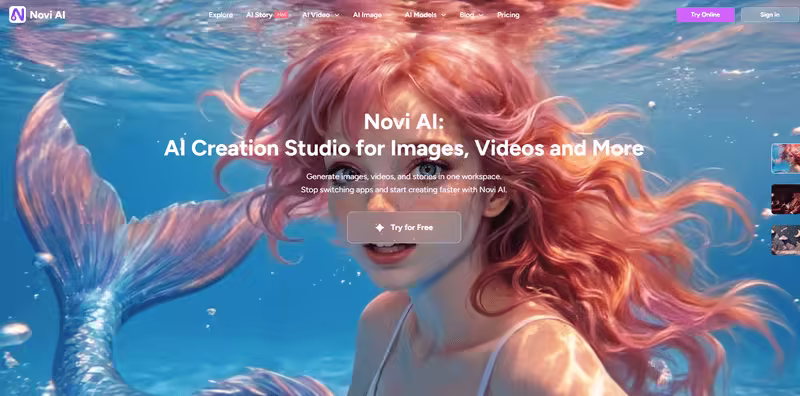Image resolution: width=800 pixels, height=396 pixels.
Task: Select the bottom moon preview thumbnail
Action: coord(786,240)
